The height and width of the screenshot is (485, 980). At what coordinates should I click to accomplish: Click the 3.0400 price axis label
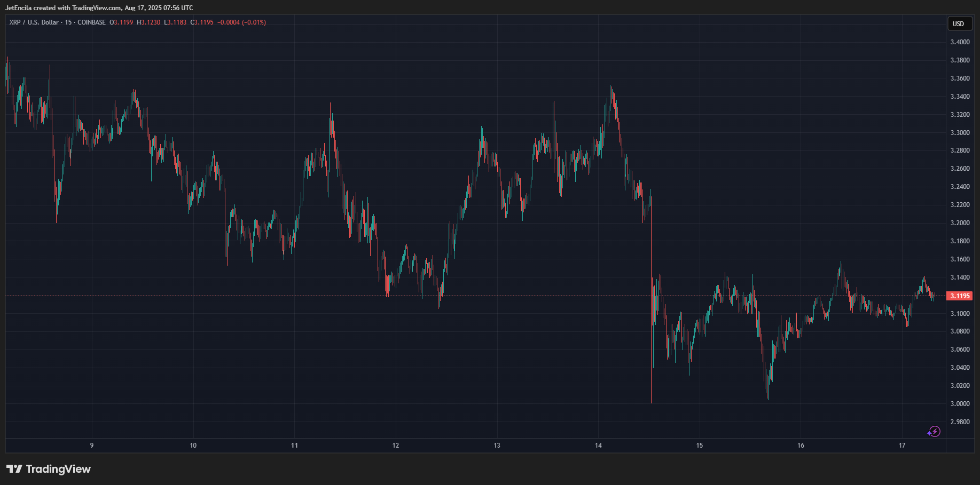(960, 368)
